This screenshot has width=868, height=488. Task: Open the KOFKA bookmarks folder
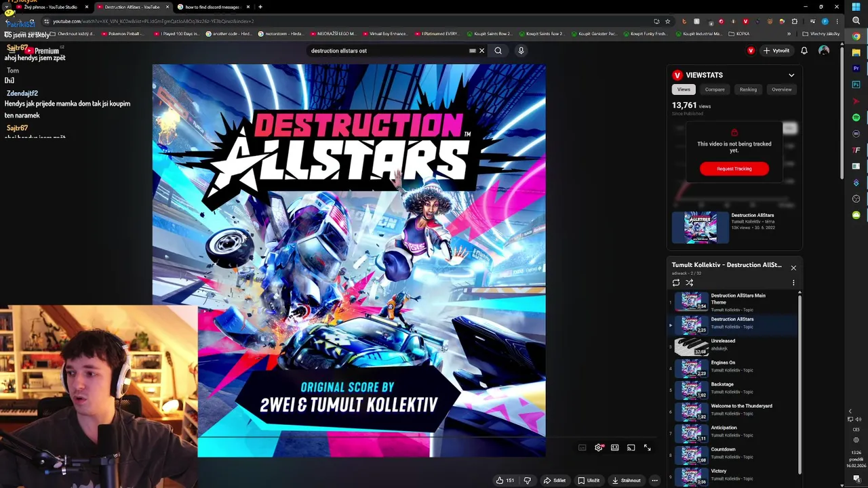739,34
